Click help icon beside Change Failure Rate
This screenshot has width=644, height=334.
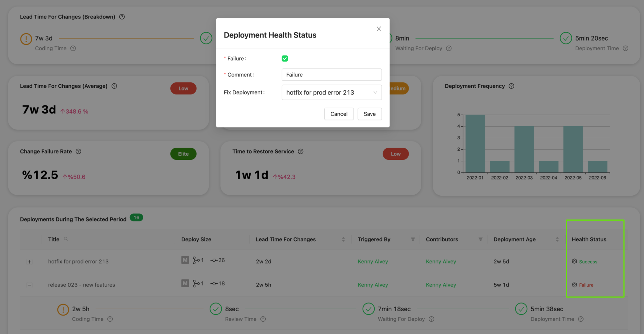pos(78,151)
